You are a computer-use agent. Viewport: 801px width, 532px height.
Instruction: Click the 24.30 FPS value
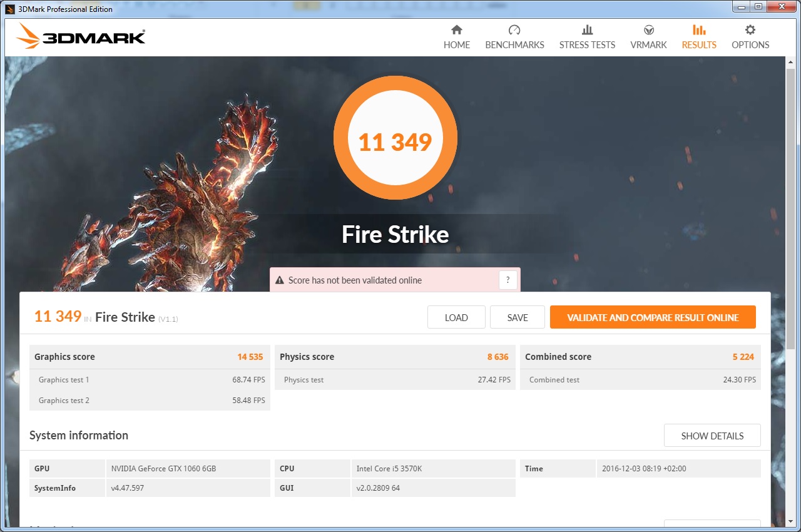pyautogui.click(x=740, y=380)
